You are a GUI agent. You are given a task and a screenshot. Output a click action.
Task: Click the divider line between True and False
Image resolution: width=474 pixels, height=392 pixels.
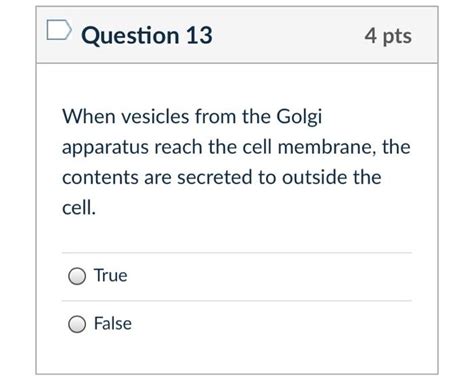point(237,301)
